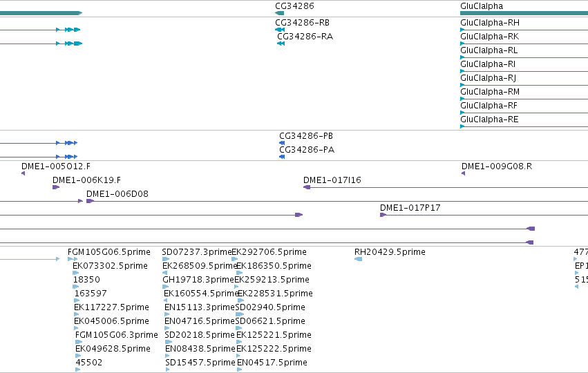Select the GluClalpha gene label
This screenshot has height=373, width=588.
coord(482,6)
